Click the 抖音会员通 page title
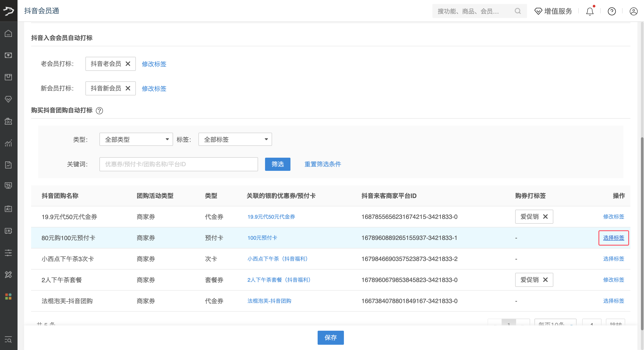Viewport: 644px width, 350px height. pyautogui.click(x=41, y=11)
